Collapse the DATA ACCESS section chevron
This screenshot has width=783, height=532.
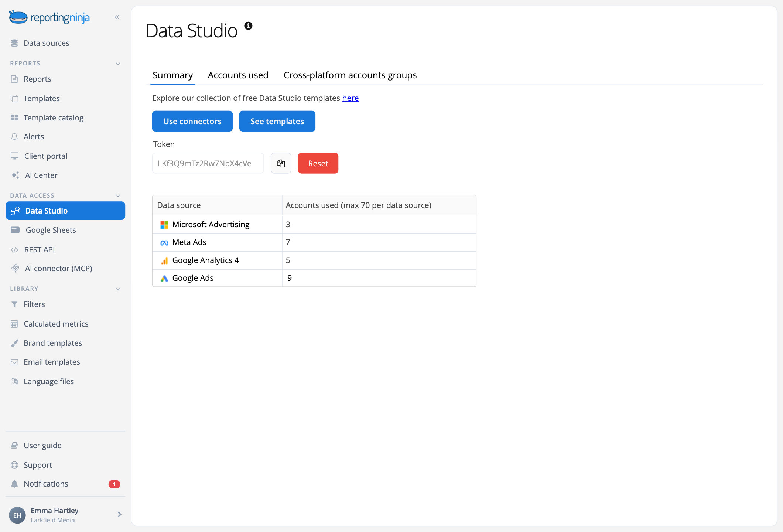pyautogui.click(x=118, y=196)
